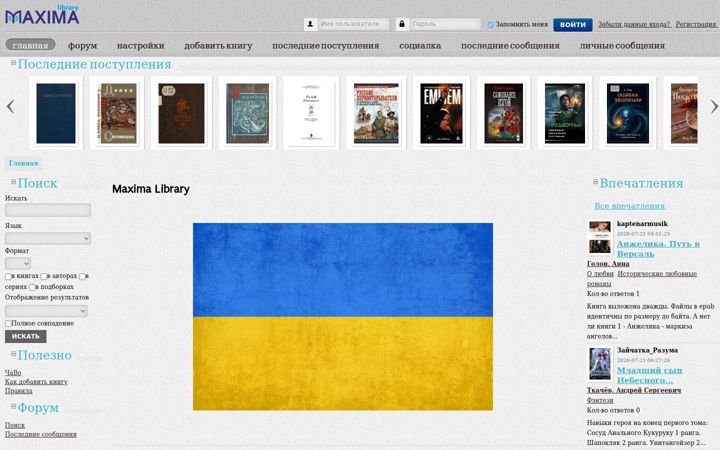720x450 pixels.
Task: Open the 'социалка' menu item
Action: point(420,45)
